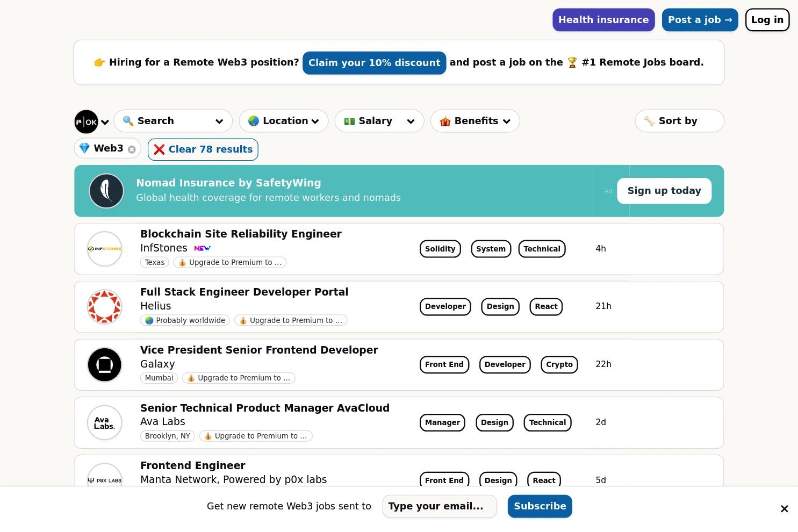Click Sign up today on the ad
Viewport: 798px width, 532px height.
point(664,191)
